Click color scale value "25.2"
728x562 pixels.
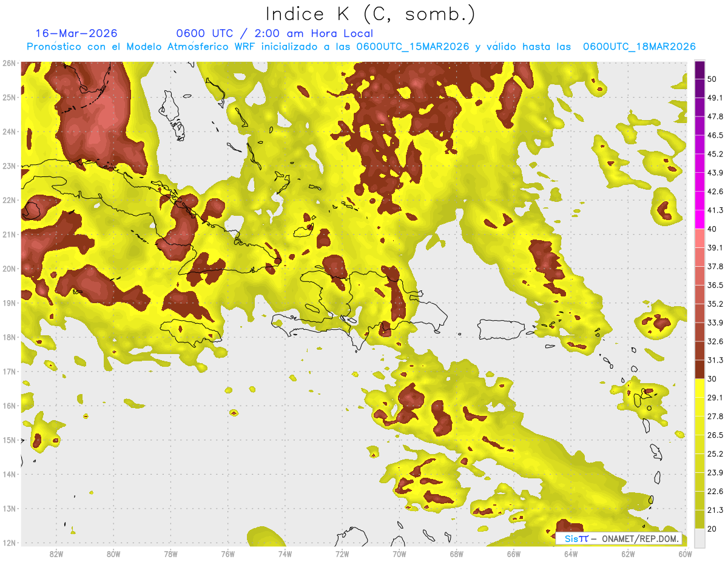coord(715,453)
